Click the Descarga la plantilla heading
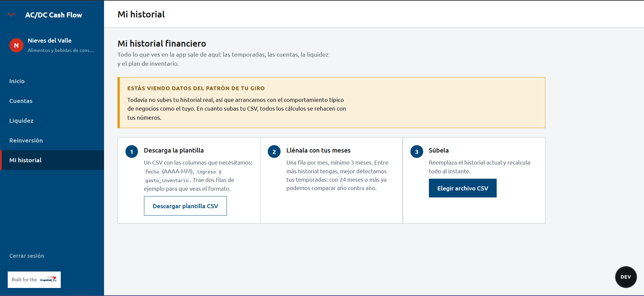Viewport: 644px width, 296px height. click(174, 151)
